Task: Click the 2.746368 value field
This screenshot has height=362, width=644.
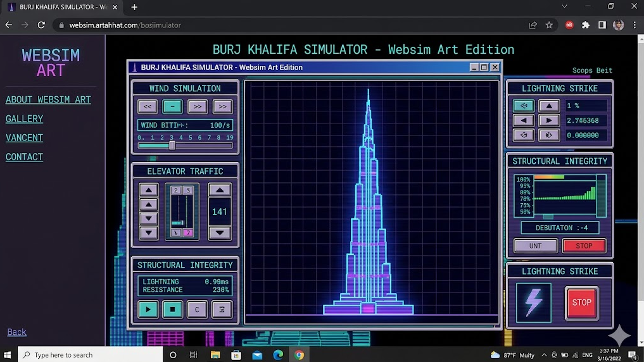Action: pyautogui.click(x=586, y=121)
